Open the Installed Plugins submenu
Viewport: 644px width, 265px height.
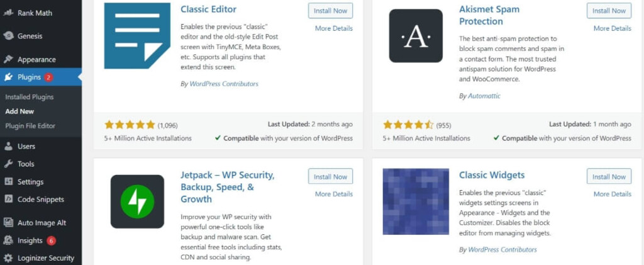pos(29,97)
